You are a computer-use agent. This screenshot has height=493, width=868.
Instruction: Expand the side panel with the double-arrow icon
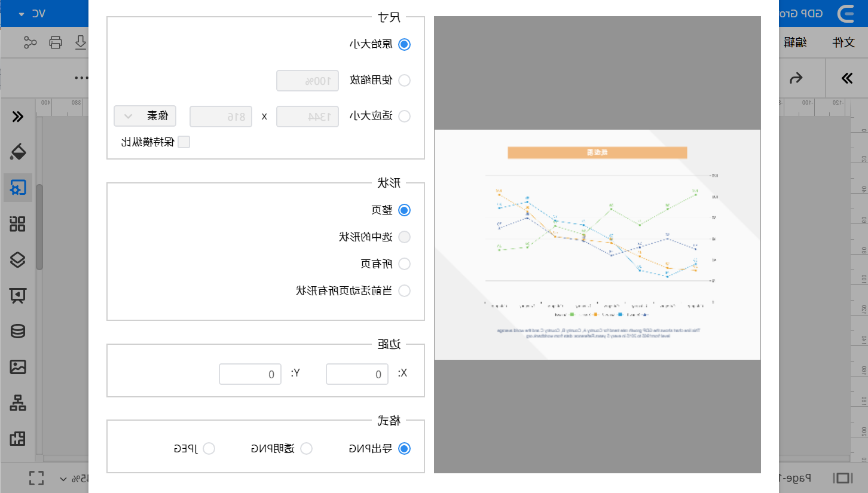click(18, 117)
